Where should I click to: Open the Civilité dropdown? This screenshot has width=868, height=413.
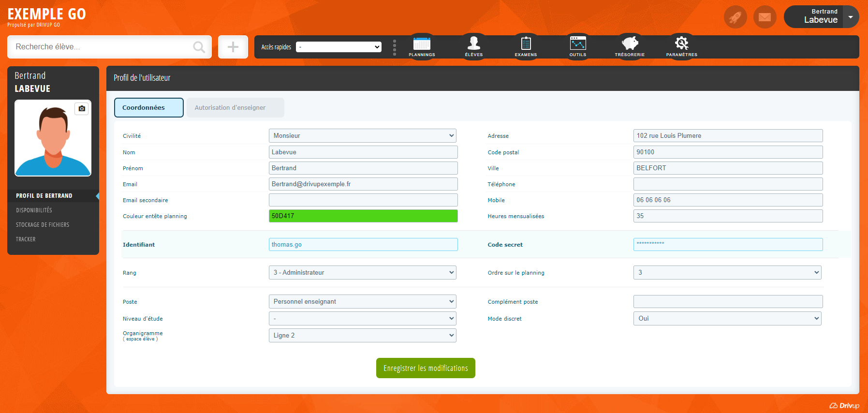(362, 136)
